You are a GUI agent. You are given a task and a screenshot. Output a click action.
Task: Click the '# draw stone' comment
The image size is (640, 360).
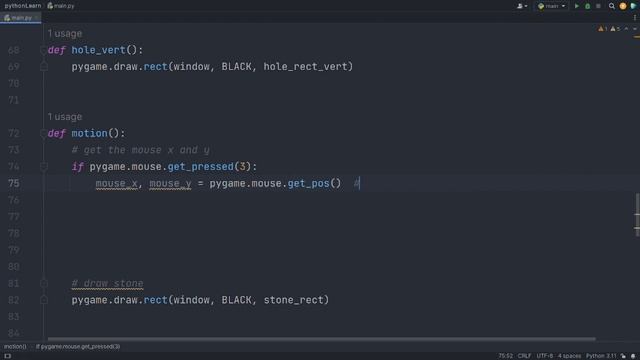[107, 283]
